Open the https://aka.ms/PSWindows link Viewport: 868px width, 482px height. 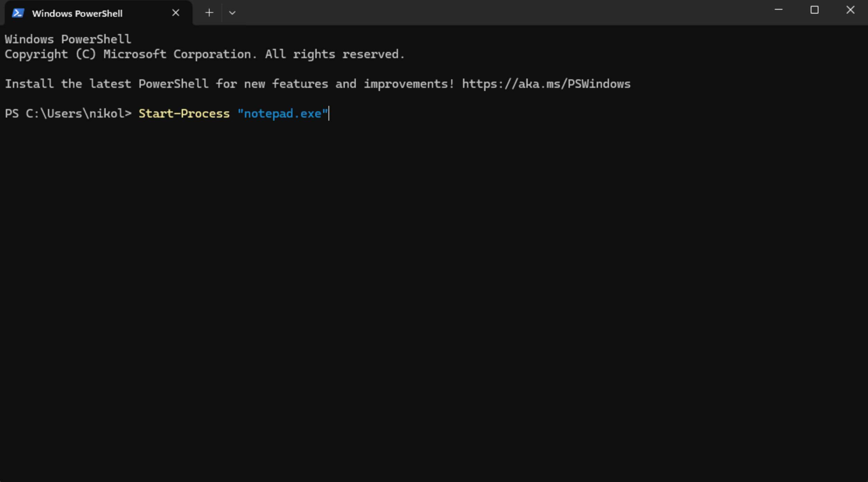pos(546,84)
